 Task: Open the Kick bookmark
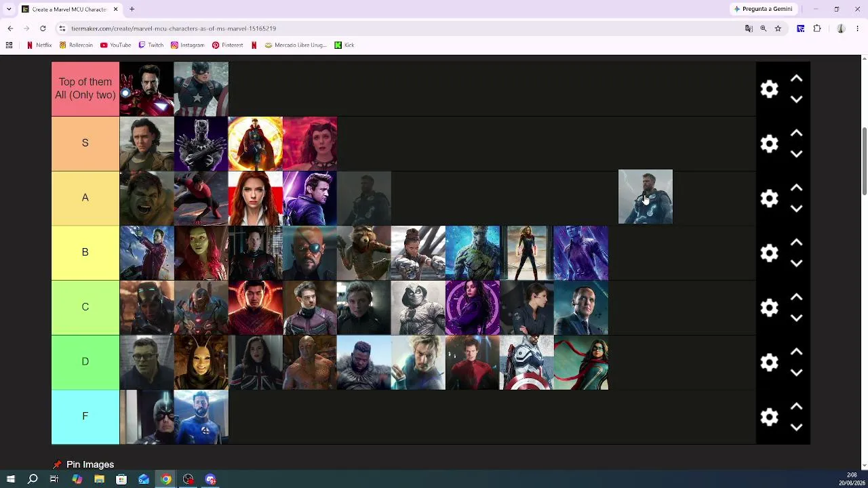click(344, 45)
